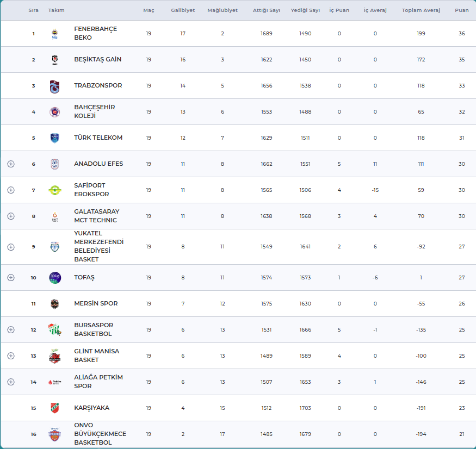The height and width of the screenshot is (449, 476).
Task: Expand the Glint Manisa Basket row
Action: pos(11,356)
